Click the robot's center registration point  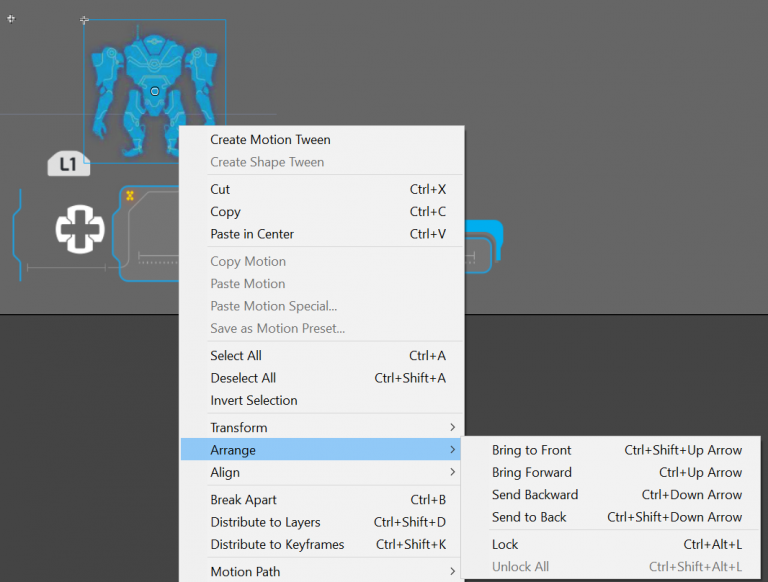(154, 91)
